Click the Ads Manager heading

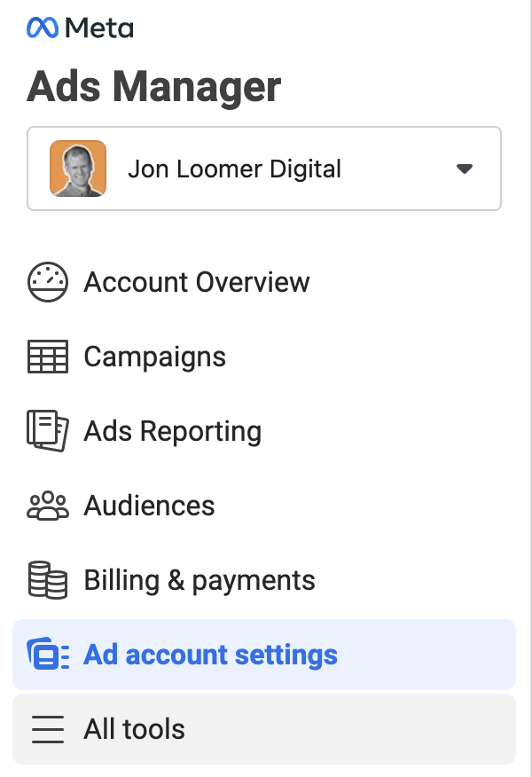(153, 86)
